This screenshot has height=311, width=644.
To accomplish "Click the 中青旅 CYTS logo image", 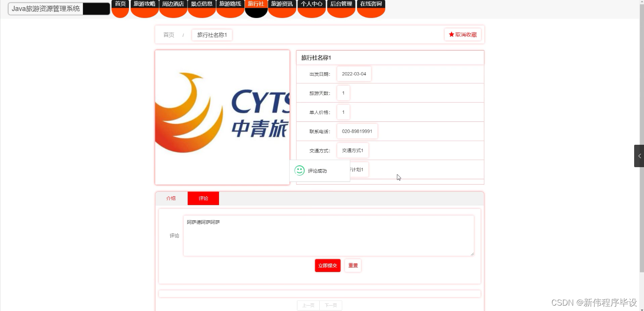I will pyautogui.click(x=222, y=117).
